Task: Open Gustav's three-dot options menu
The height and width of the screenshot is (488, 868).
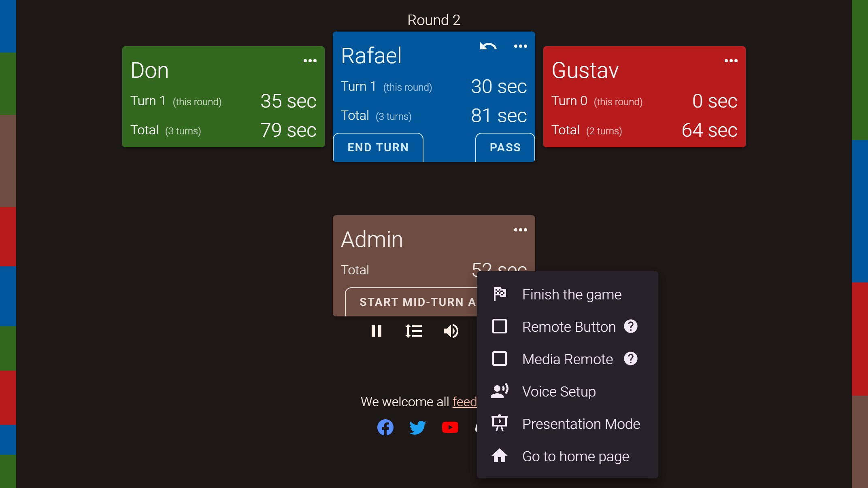Action: pyautogui.click(x=731, y=61)
